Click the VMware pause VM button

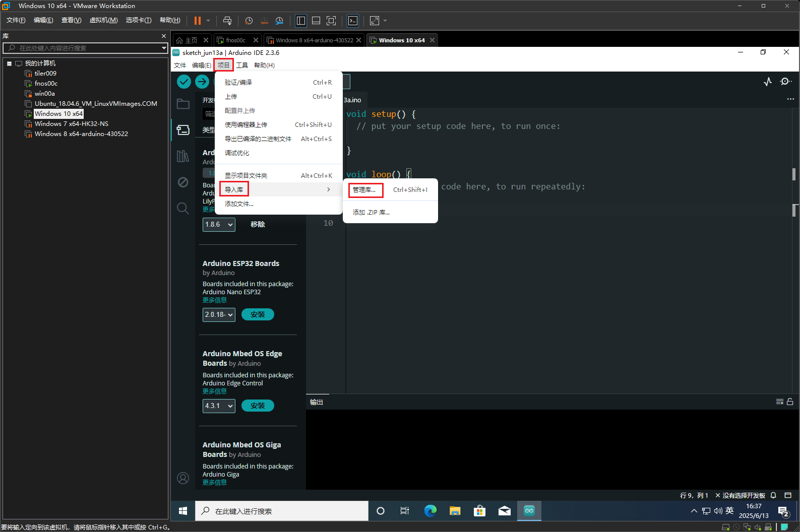pos(197,21)
